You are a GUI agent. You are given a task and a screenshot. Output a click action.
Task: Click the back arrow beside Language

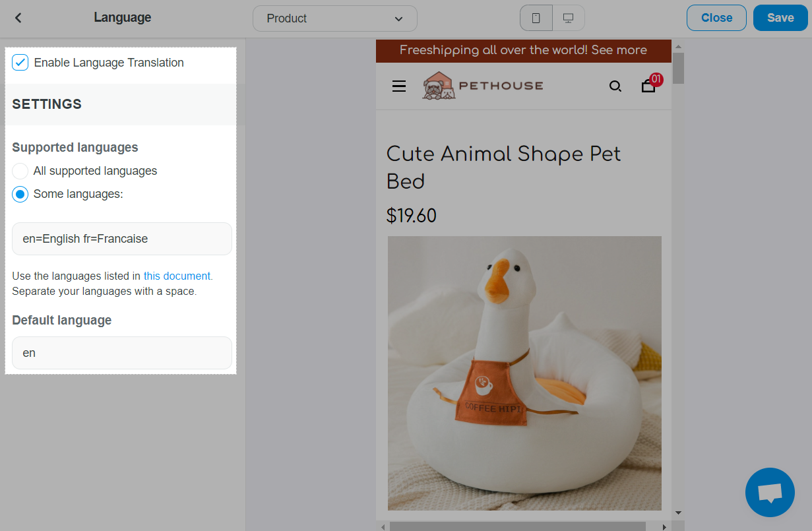point(18,18)
